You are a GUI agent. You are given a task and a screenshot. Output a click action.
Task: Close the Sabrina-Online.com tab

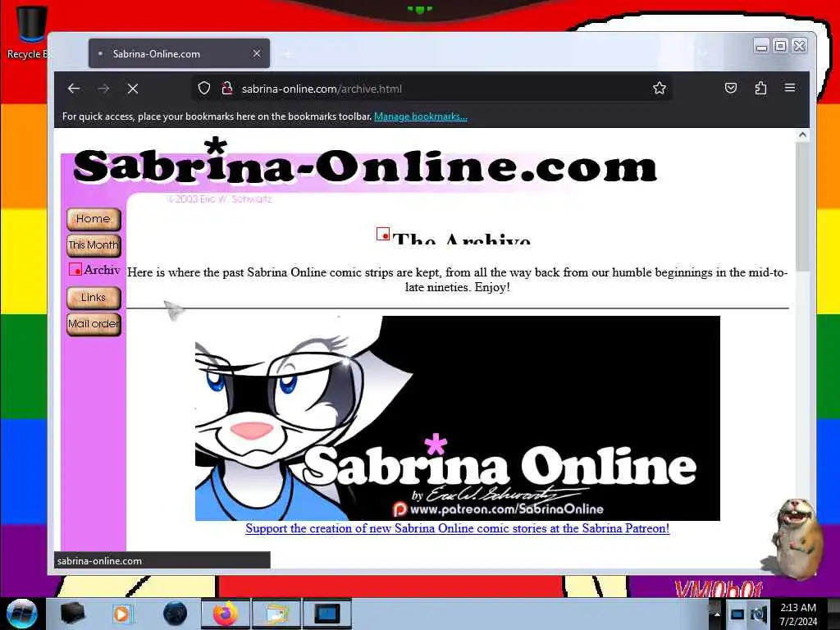257,53
